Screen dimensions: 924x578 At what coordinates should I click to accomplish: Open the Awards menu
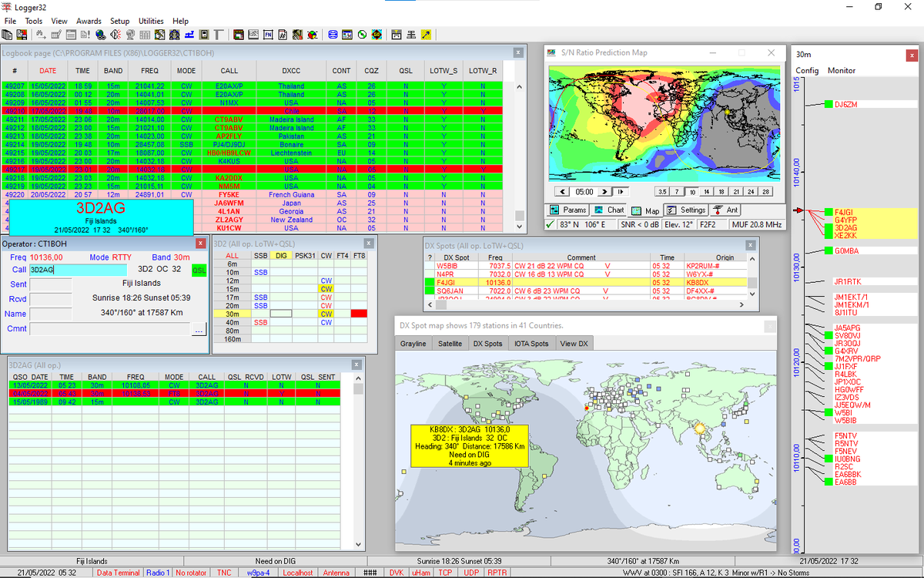89,21
